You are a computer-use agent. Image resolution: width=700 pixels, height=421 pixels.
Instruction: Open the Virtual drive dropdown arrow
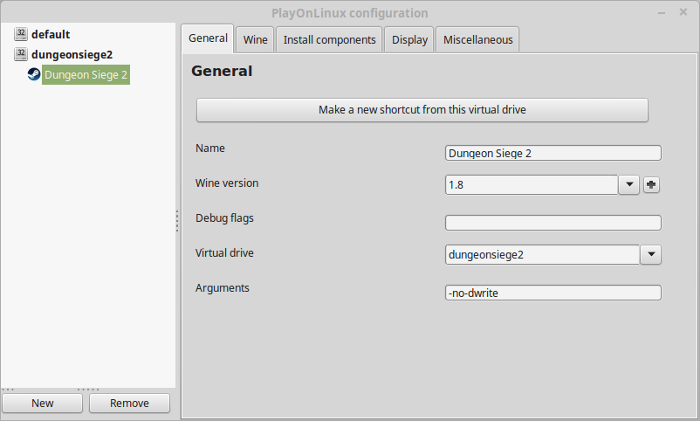click(x=651, y=254)
